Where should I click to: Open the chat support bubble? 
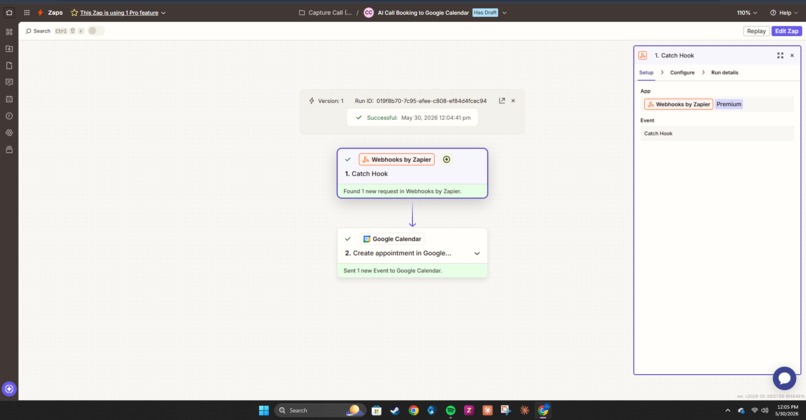[784, 378]
